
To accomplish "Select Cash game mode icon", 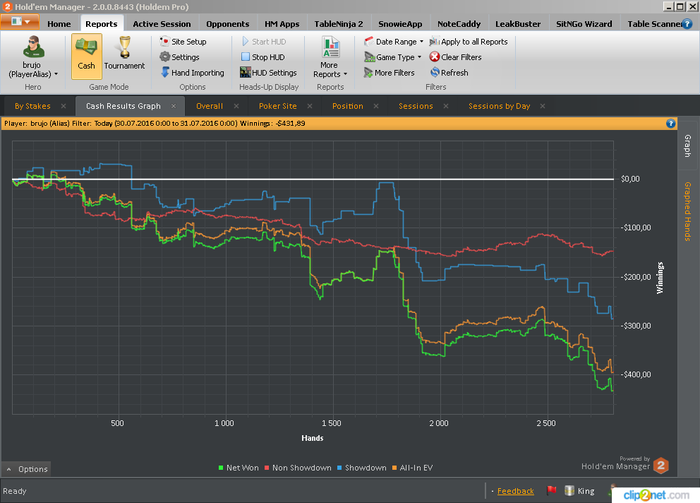I will tap(86, 52).
